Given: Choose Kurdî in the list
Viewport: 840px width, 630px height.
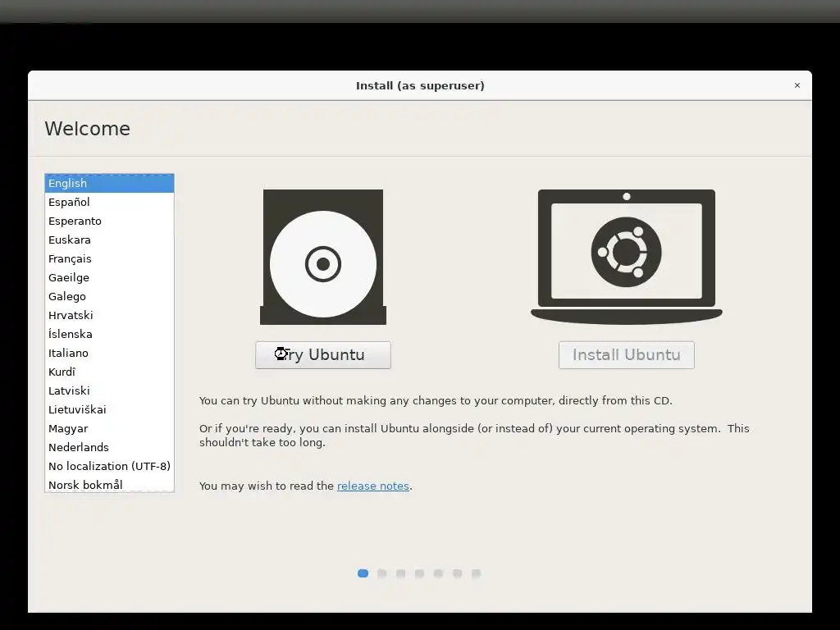Looking at the screenshot, I should pyautogui.click(x=109, y=372).
